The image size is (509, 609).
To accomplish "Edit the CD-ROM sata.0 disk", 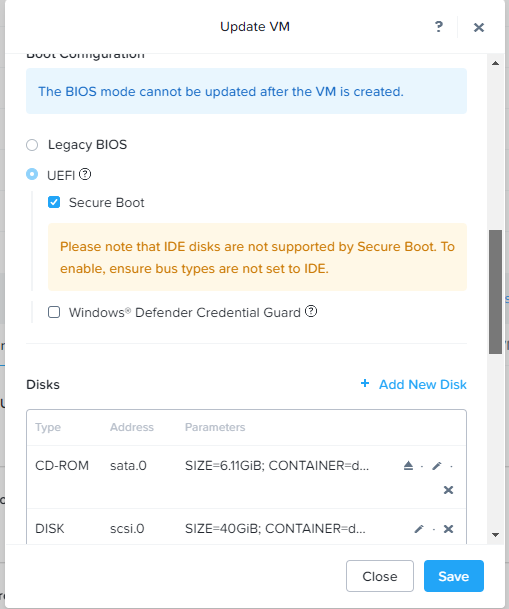I will pyautogui.click(x=437, y=465).
